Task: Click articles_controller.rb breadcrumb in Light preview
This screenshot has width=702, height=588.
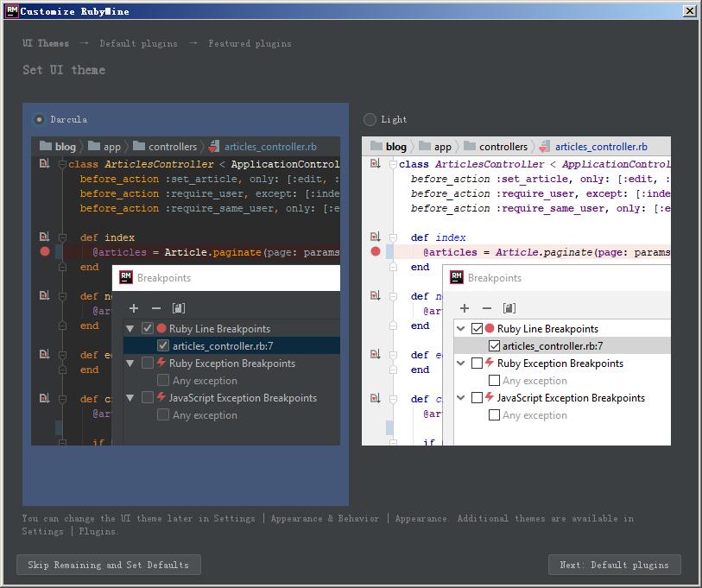Action: (601, 147)
